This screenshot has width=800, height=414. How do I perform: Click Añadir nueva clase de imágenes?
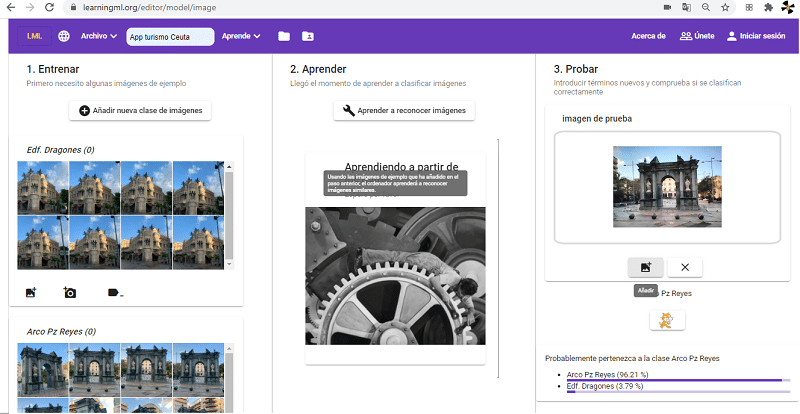coord(140,110)
